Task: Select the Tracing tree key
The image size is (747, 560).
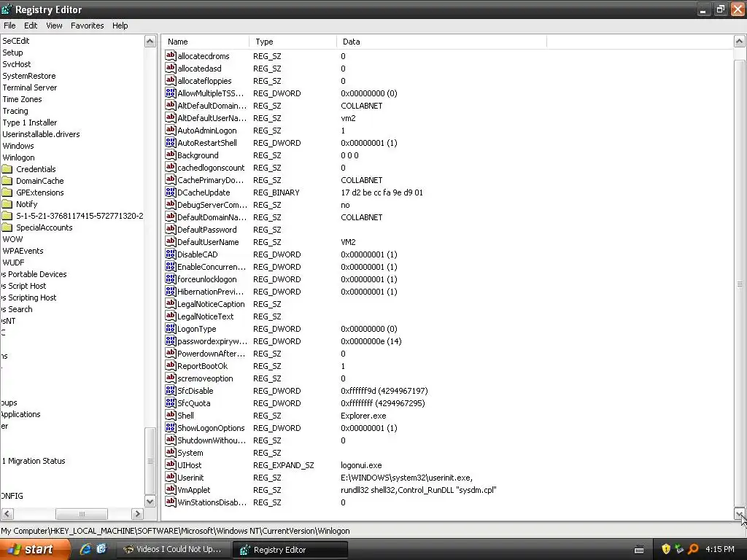Action: coord(15,111)
